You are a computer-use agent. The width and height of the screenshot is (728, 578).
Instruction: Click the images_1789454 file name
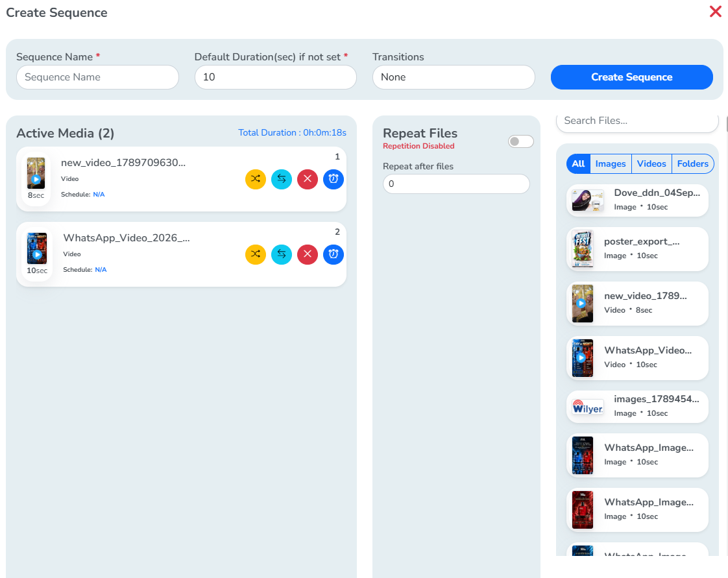pos(657,399)
